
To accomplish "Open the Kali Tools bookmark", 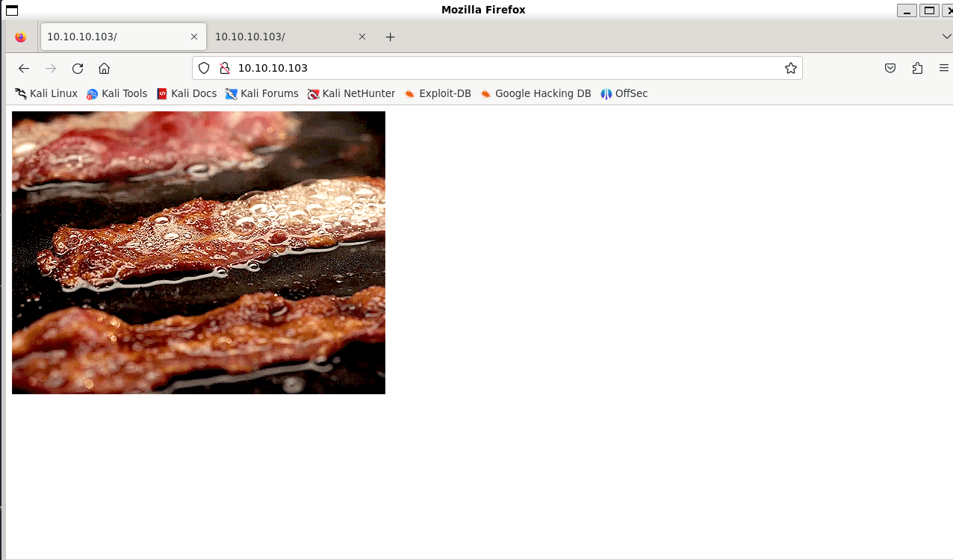I will 117,93.
